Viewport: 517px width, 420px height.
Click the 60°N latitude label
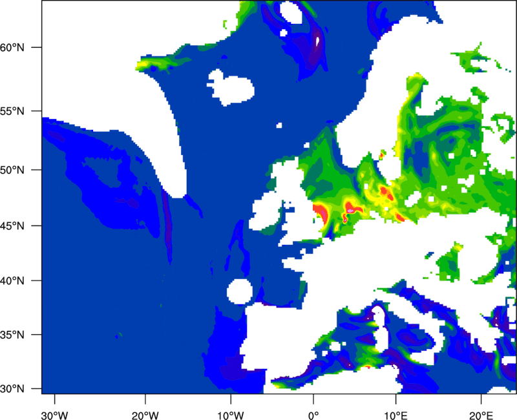point(12,47)
